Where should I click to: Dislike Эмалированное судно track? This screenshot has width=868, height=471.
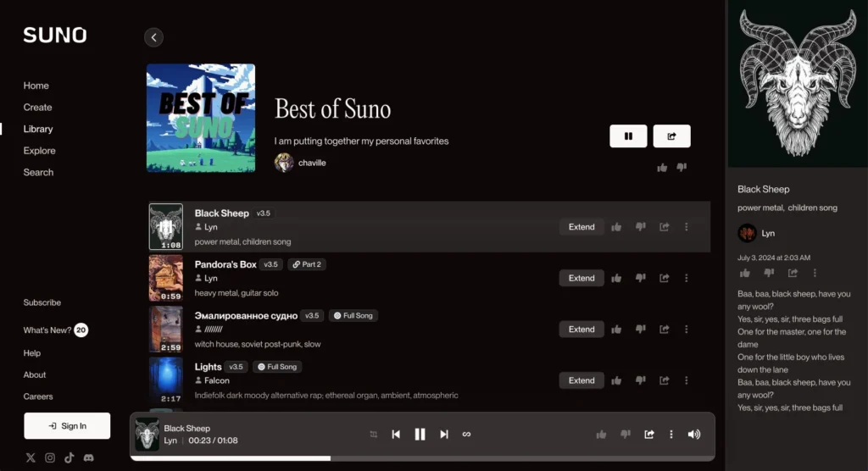(x=641, y=330)
